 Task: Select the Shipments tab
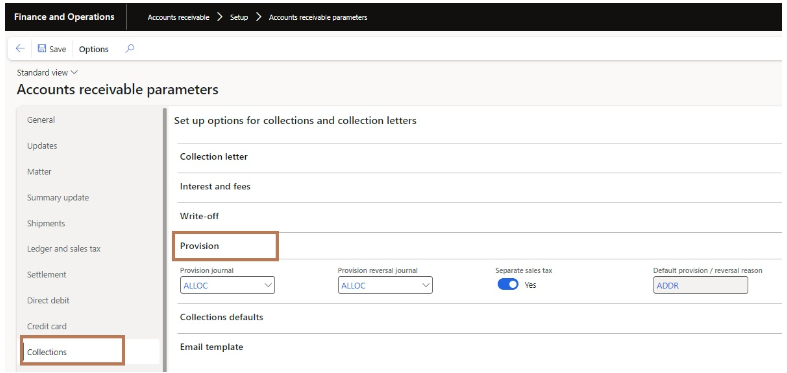pyautogui.click(x=46, y=223)
